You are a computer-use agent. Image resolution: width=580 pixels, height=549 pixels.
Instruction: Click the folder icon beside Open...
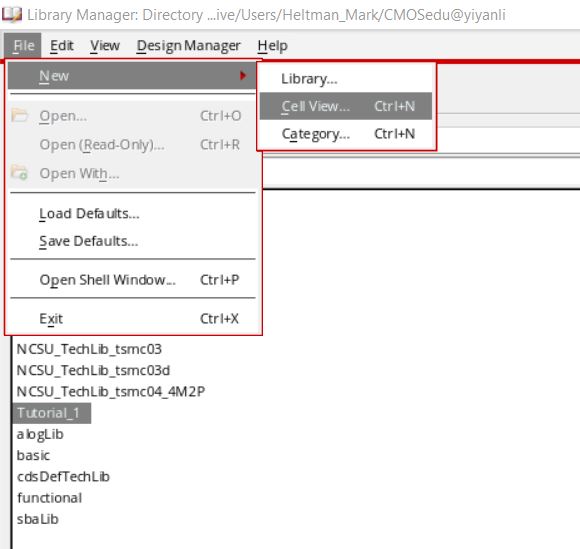[x=19, y=115]
